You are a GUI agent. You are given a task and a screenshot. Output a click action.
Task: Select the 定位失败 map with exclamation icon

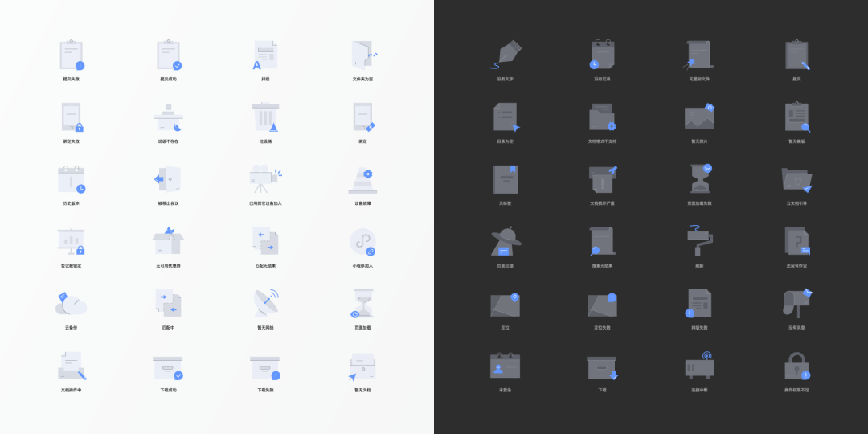[x=602, y=305]
